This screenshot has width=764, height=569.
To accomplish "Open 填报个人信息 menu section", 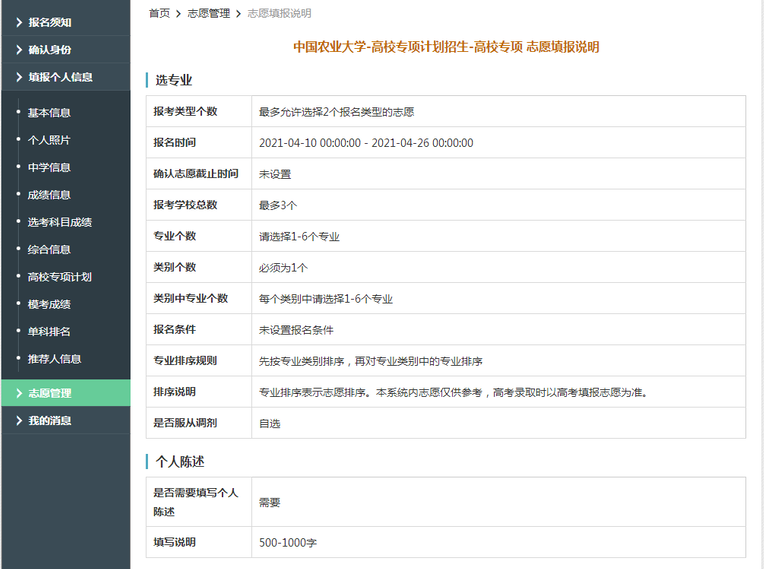I will [x=66, y=77].
